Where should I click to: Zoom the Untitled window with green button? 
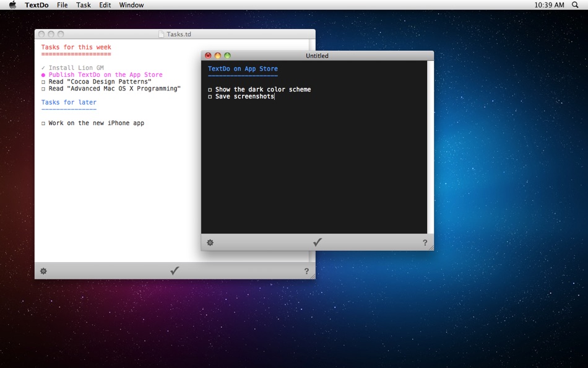tap(227, 56)
